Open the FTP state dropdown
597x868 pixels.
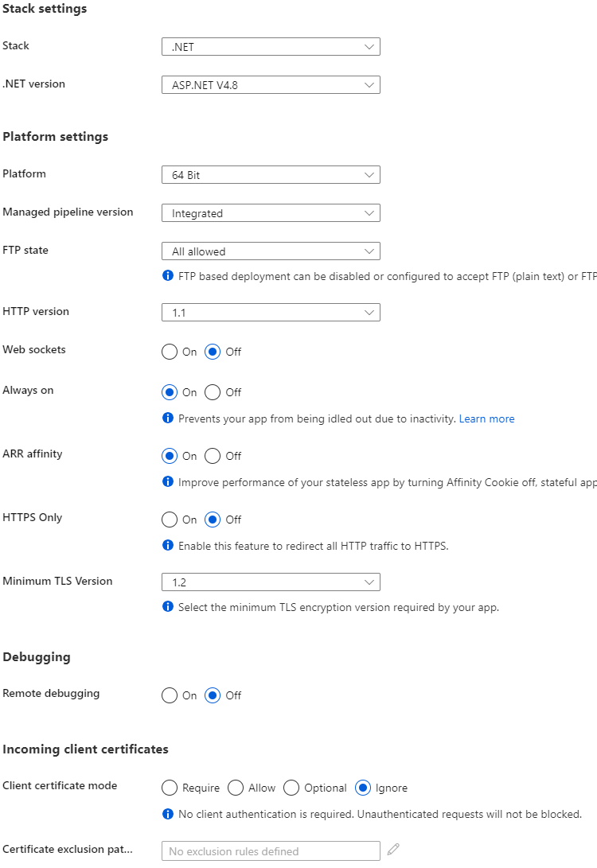[271, 251]
